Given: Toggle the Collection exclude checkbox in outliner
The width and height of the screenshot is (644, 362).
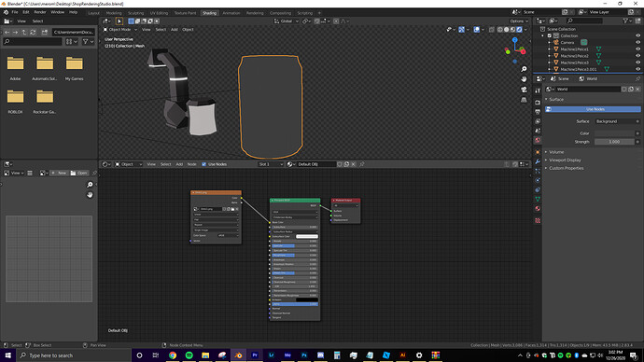Looking at the screenshot, I should coord(550,35).
